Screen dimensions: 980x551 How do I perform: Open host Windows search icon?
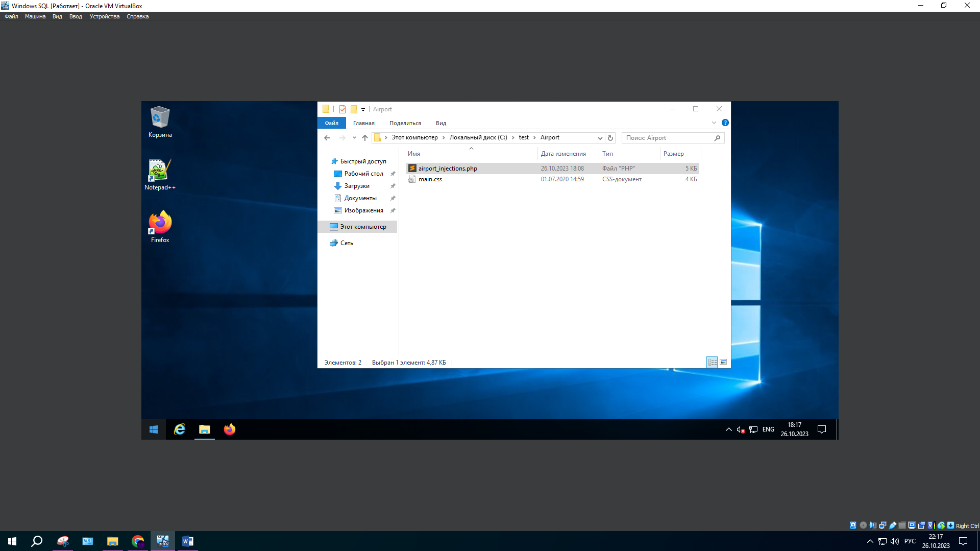tap(37, 541)
